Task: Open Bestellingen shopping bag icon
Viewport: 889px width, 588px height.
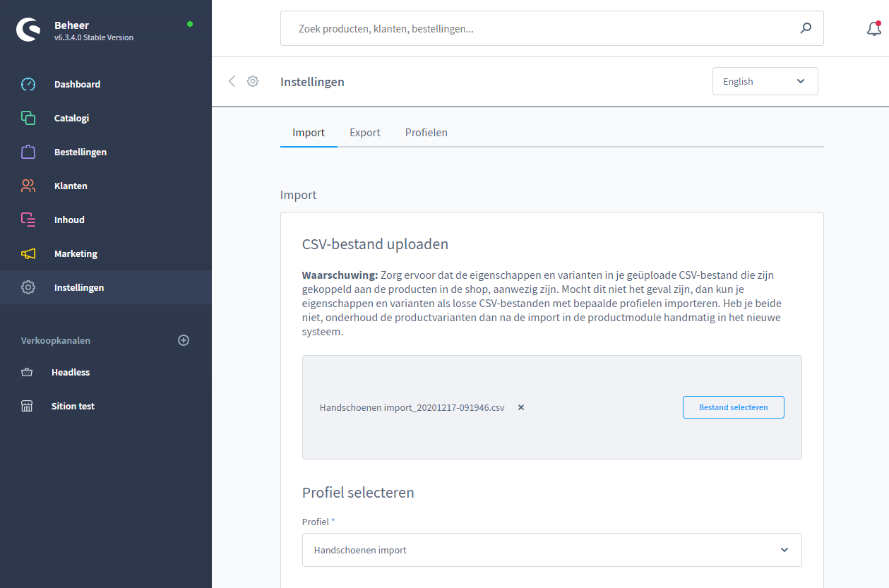Action: click(x=28, y=152)
